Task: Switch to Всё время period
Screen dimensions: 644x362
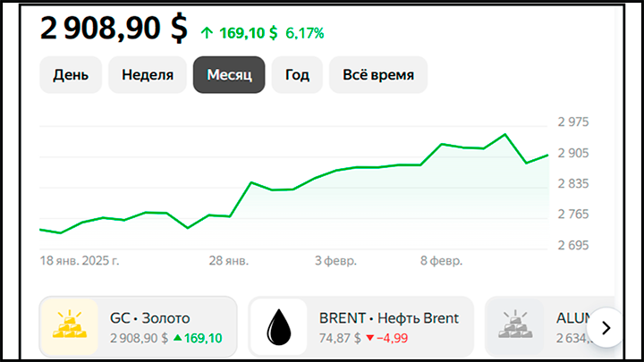Action: tap(378, 75)
